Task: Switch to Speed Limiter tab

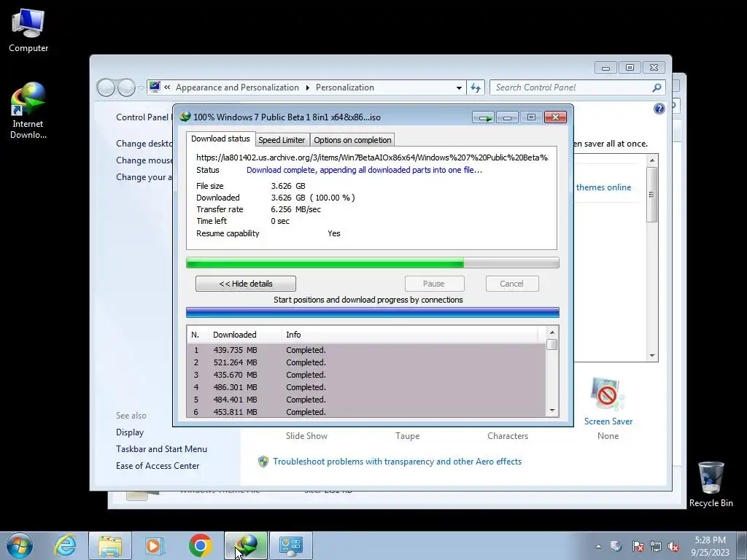Action: pos(282,140)
